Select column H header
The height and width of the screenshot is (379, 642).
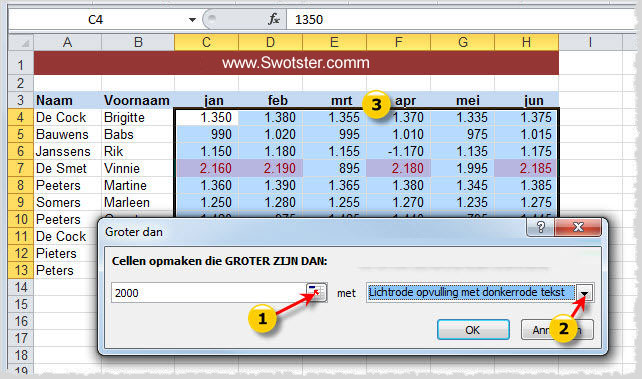[x=527, y=42]
